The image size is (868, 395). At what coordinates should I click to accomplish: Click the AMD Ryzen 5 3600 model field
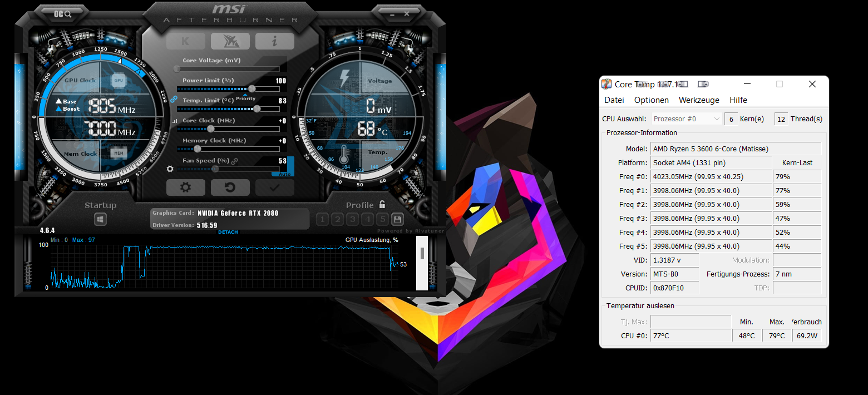point(736,149)
